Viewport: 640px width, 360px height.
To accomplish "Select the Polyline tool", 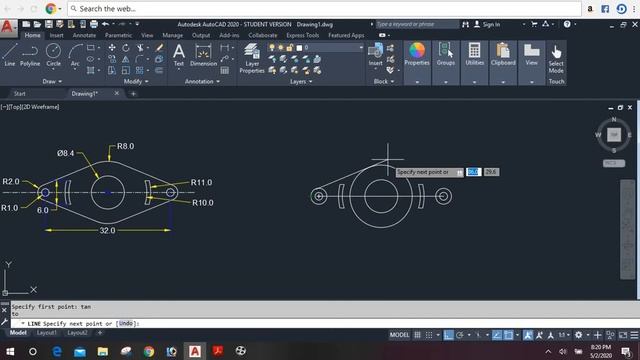I will (x=30, y=55).
